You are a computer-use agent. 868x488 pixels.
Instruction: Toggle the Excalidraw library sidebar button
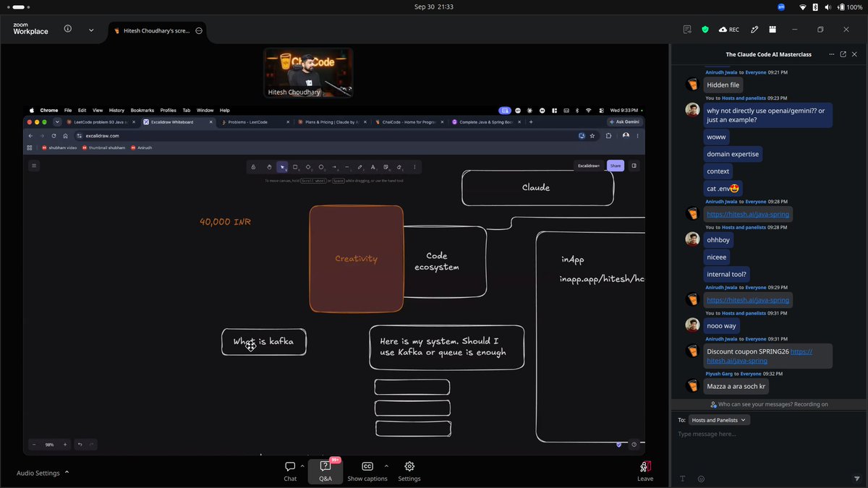click(634, 166)
